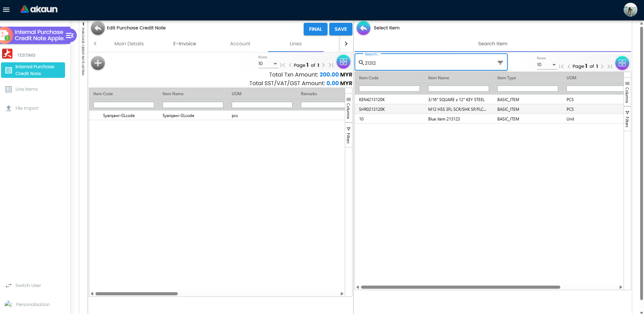644x314 pixels.
Task: Go to first page in Lines grid
Action: [x=283, y=65]
